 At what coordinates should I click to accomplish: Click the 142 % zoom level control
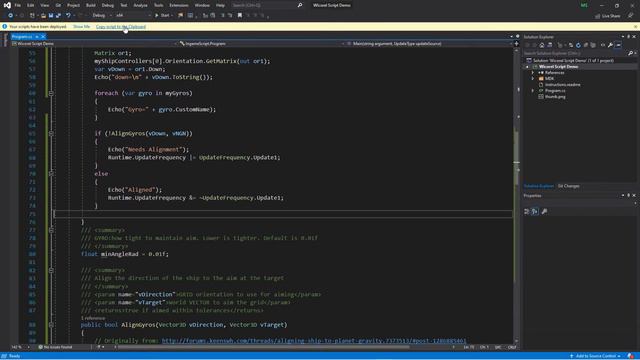pos(20,347)
